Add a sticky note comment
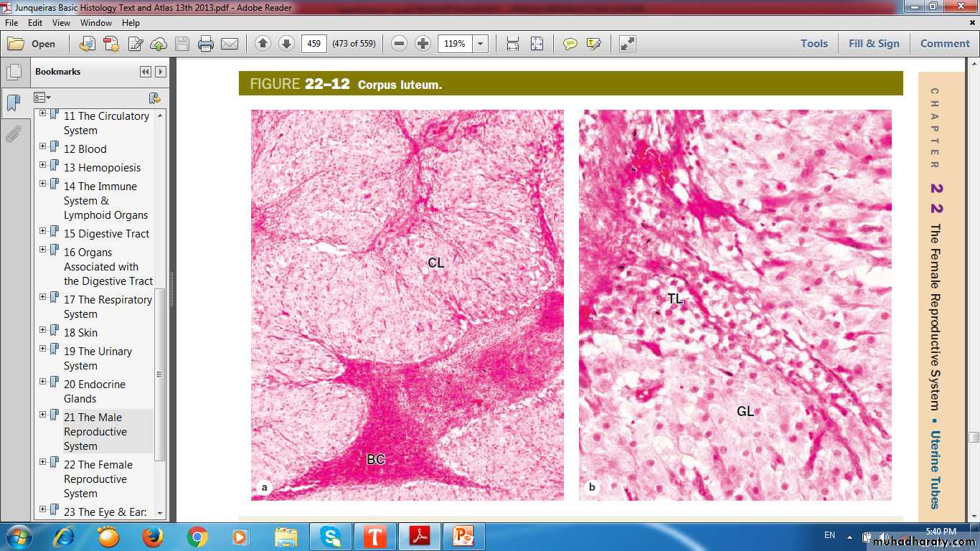 [570, 44]
